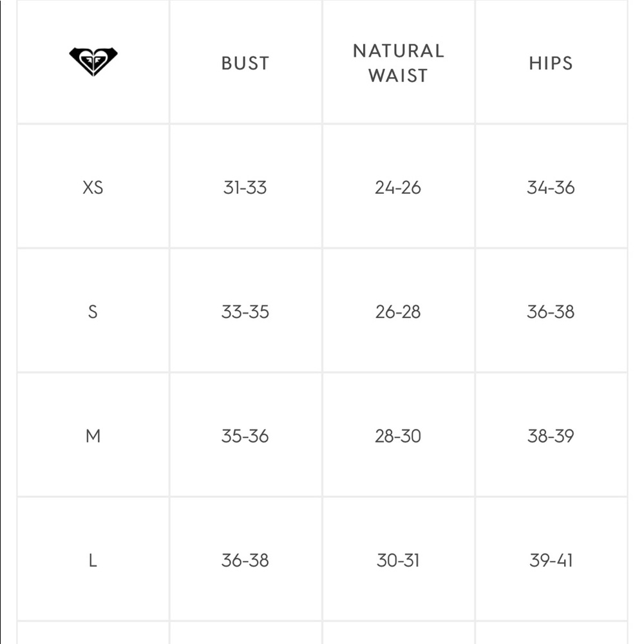Select the BUST column header
Screen dimensions: 644x644
245,63
